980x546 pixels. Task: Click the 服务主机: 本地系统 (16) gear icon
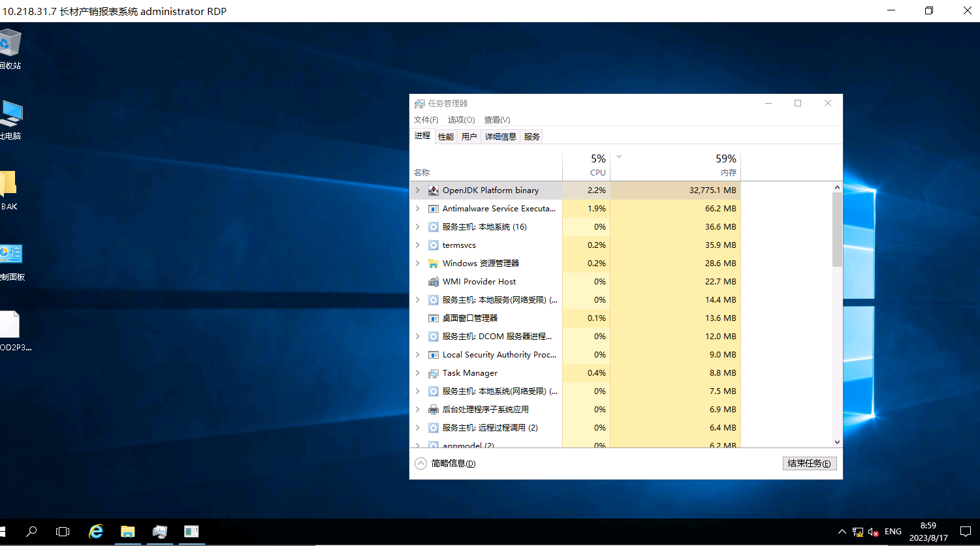pos(434,227)
